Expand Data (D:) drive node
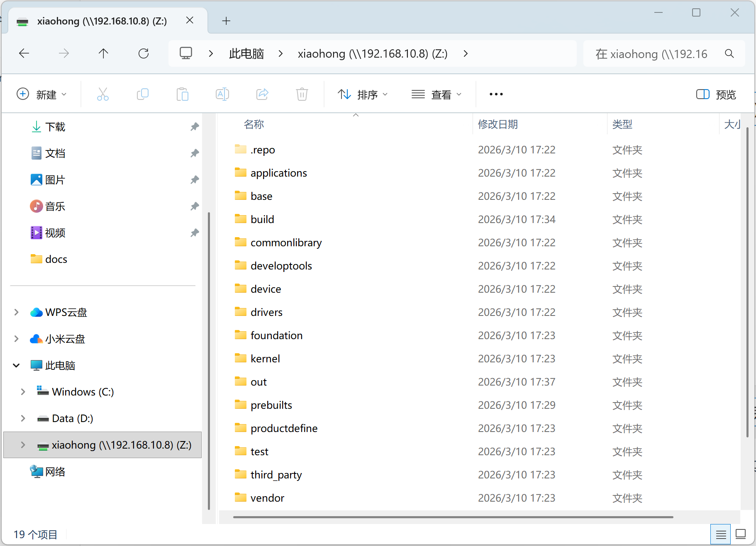Viewport: 756px width, 546px height. click(23, 418)
